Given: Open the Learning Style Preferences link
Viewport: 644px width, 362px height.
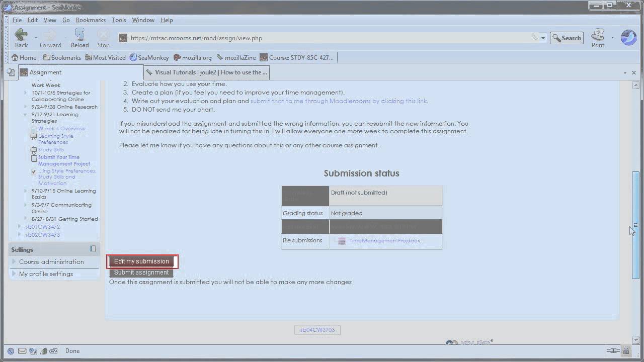Looking at the screenshot, I should pos(56,139).
